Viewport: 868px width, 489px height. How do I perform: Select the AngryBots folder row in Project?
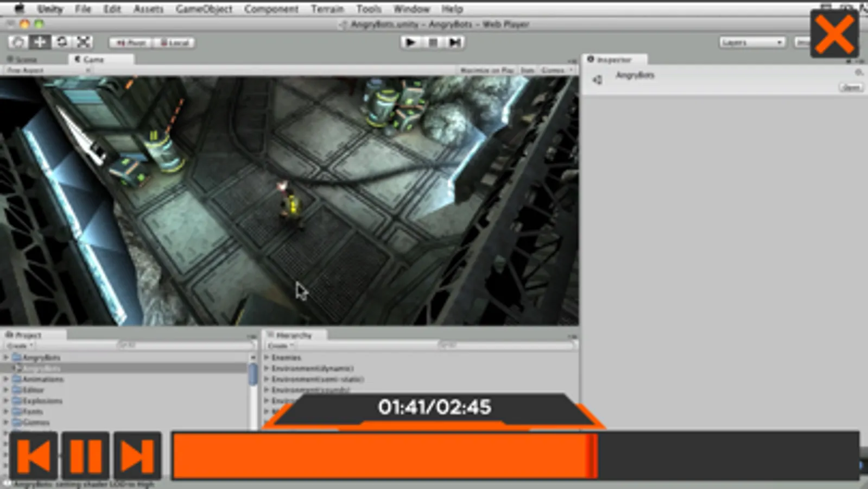124,358
